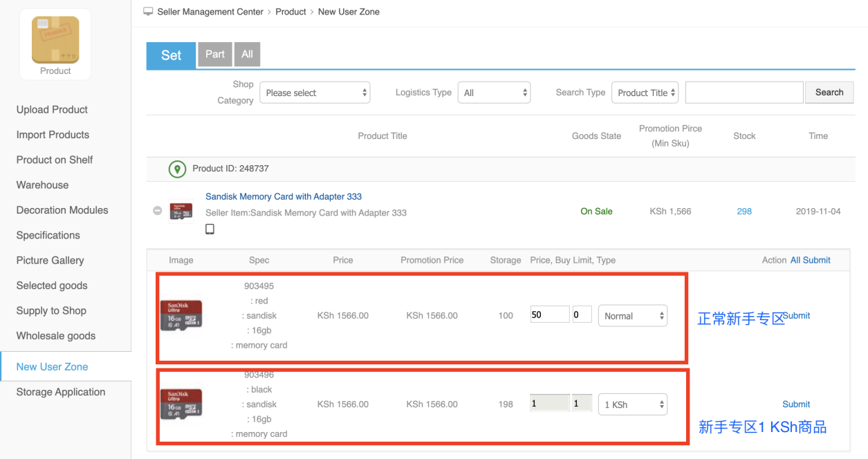Click the disabled price field for SKU 903496
The width and height of the screenshot is (868, 459).
pos(550,404)
